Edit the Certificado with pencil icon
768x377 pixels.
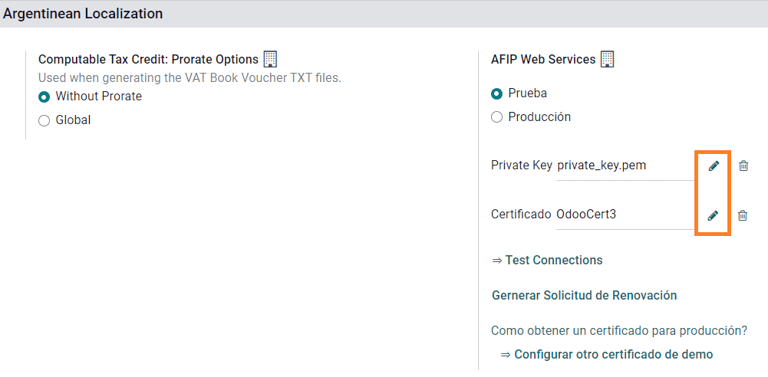713,215
